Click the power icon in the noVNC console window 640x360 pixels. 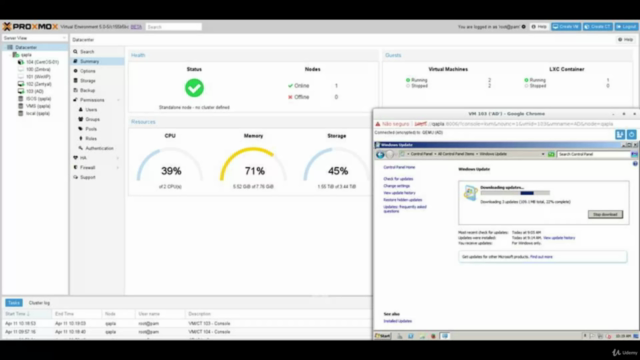click(x=631, y=134)
